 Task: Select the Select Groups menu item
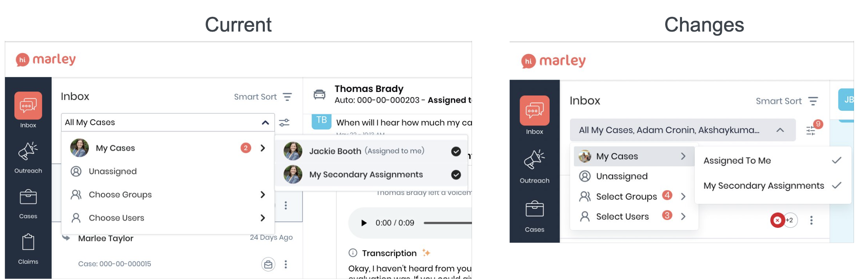coord(626,196)
